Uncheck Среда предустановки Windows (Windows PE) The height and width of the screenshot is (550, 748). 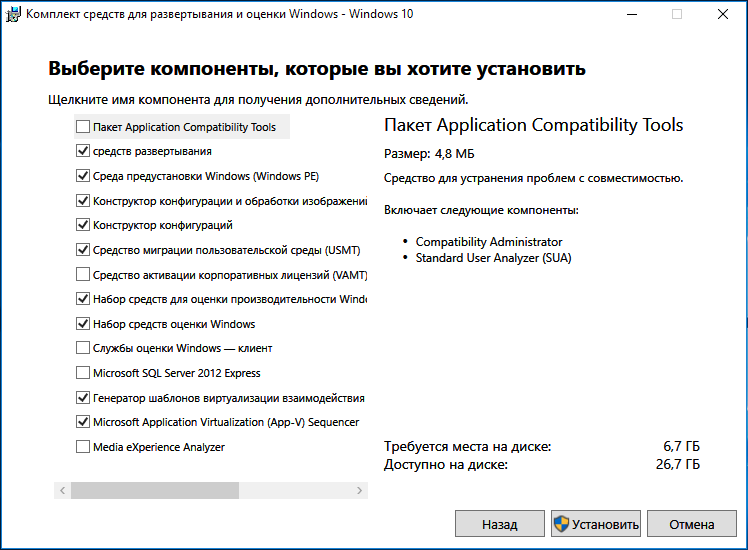tap(83, 176)
